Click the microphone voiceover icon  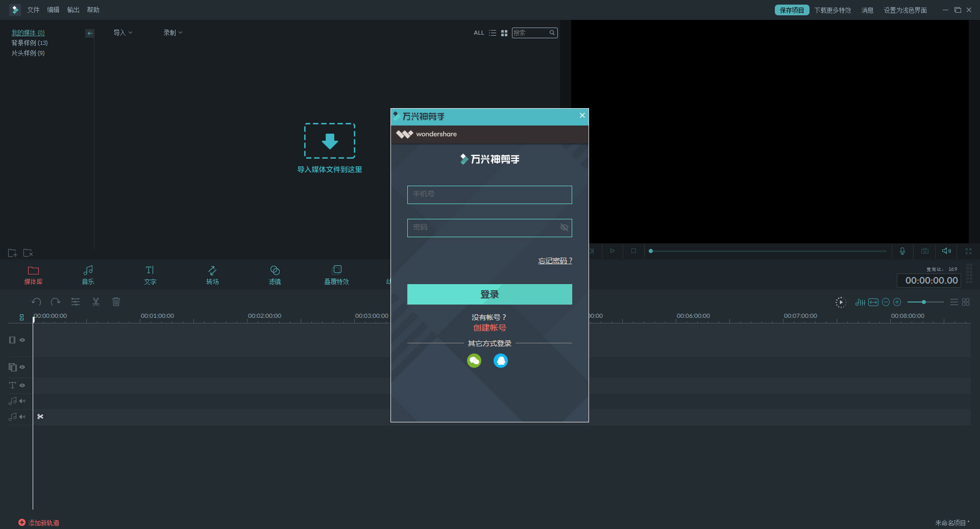(902, 250)
